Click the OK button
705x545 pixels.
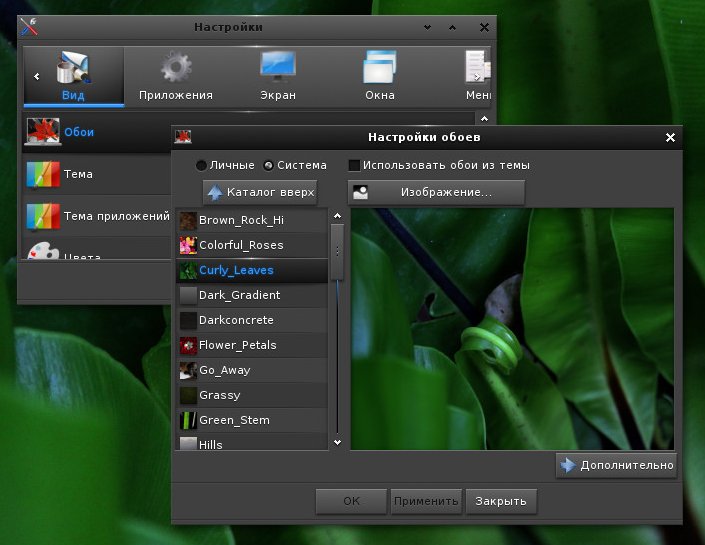coord(351,501)
